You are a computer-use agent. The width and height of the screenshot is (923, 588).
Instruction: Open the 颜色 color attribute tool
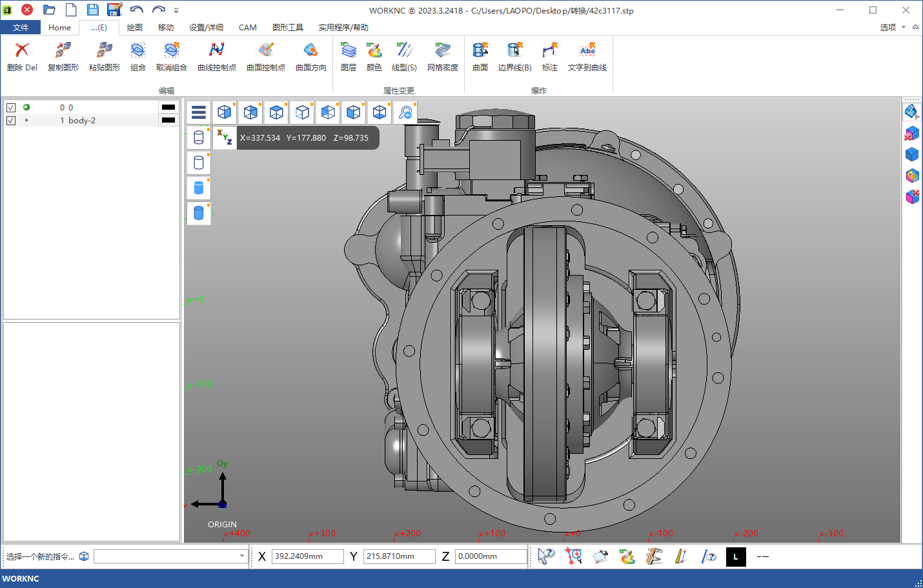pos(374,56)
